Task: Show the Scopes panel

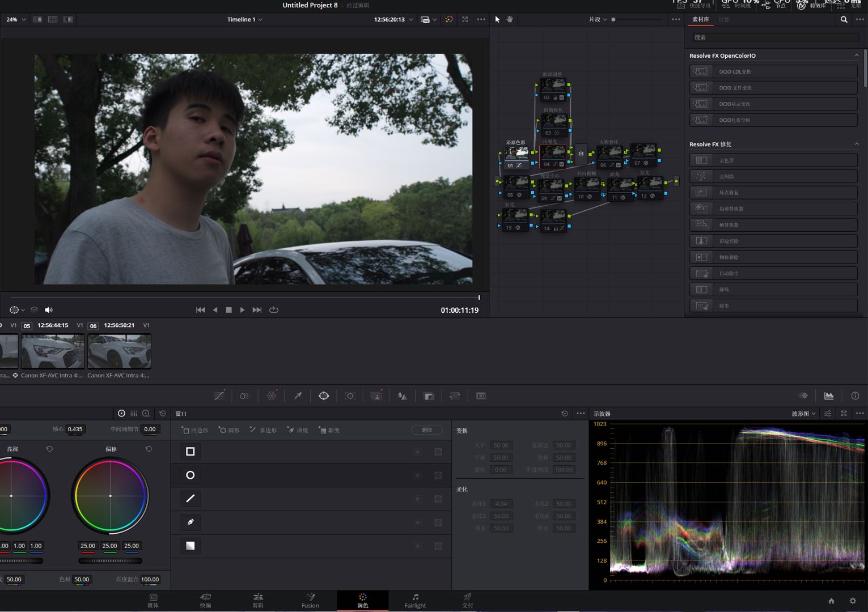Action: coord(829,396)
